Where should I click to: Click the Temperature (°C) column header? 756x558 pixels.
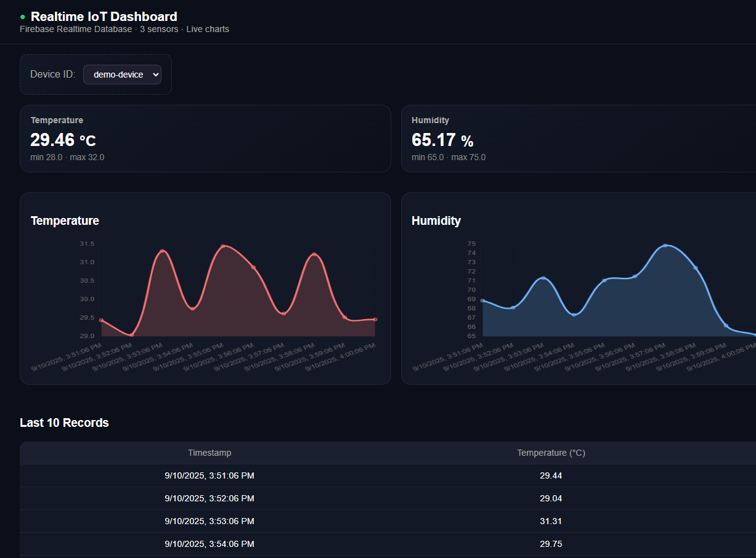(x=551, y=453)
